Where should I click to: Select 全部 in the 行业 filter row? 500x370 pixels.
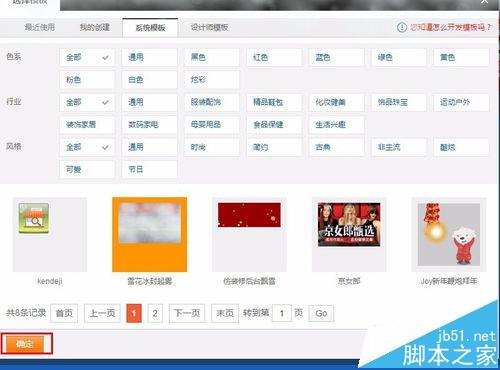pos(87,102)
